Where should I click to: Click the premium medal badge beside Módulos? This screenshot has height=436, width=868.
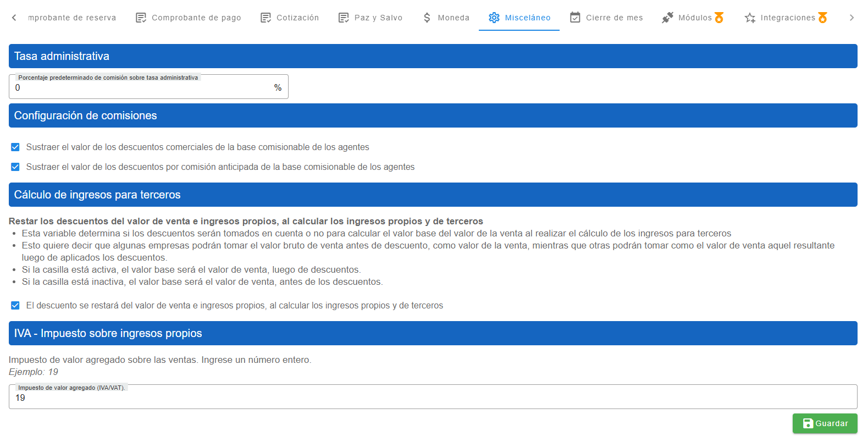(719, 18)
